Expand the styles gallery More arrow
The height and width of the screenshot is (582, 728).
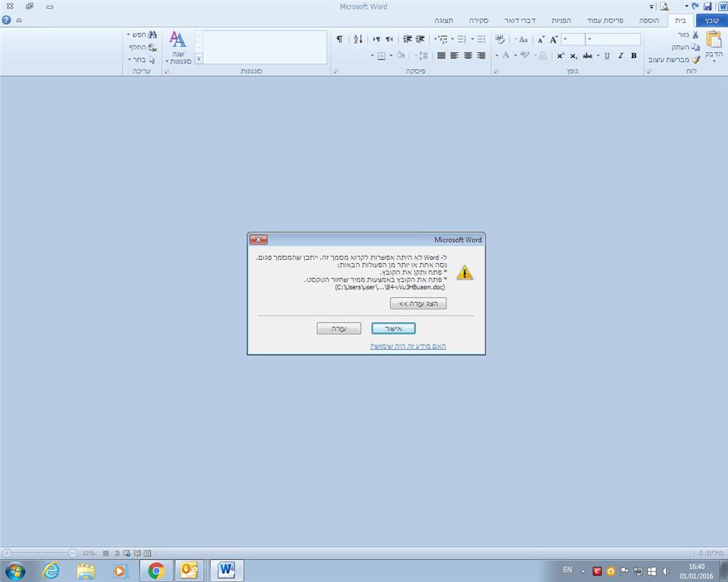click(x=199, y=58)
